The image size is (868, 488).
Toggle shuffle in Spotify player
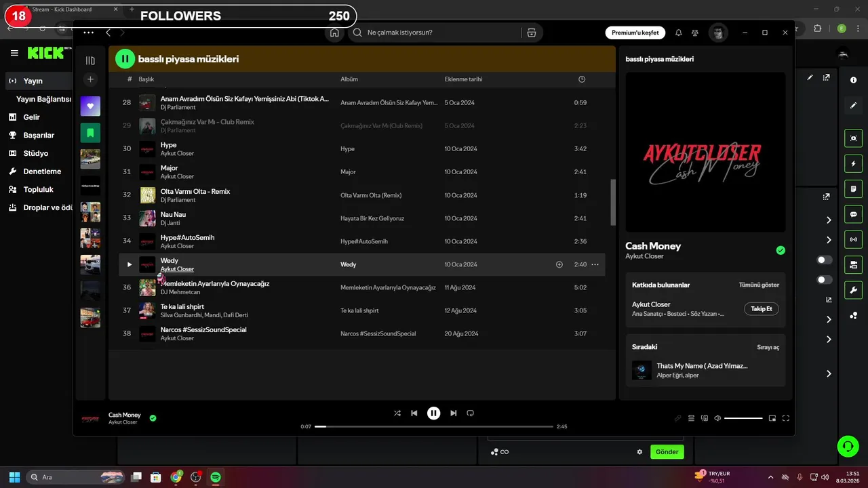click(397, 413)
